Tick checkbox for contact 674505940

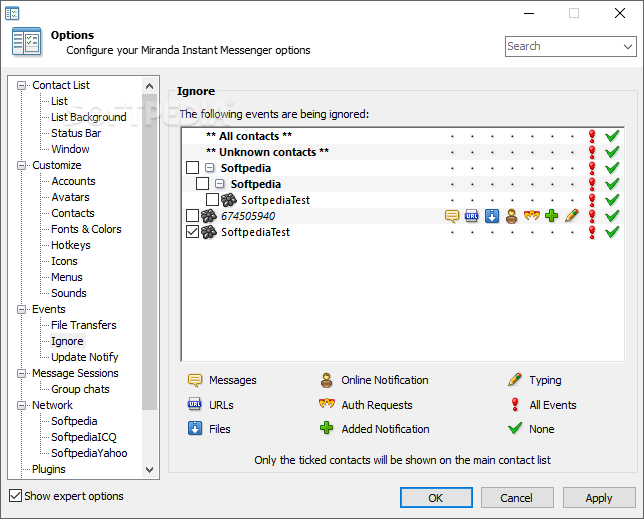192,216
